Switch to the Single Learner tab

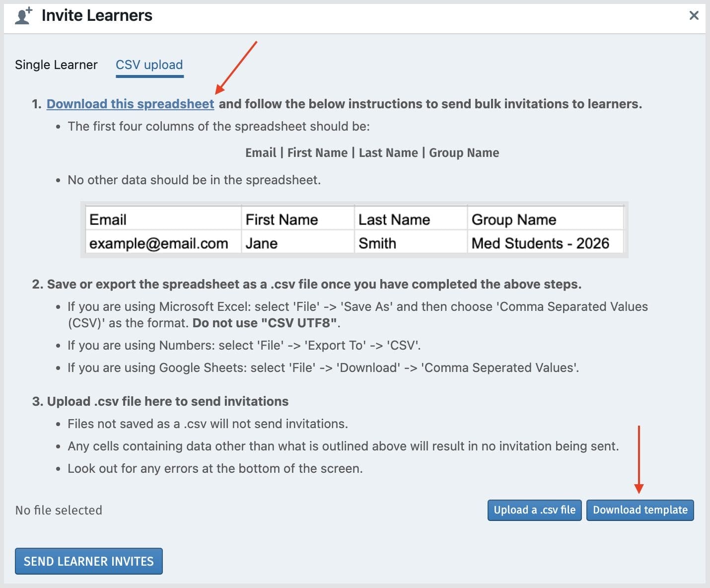coord(56,65)
